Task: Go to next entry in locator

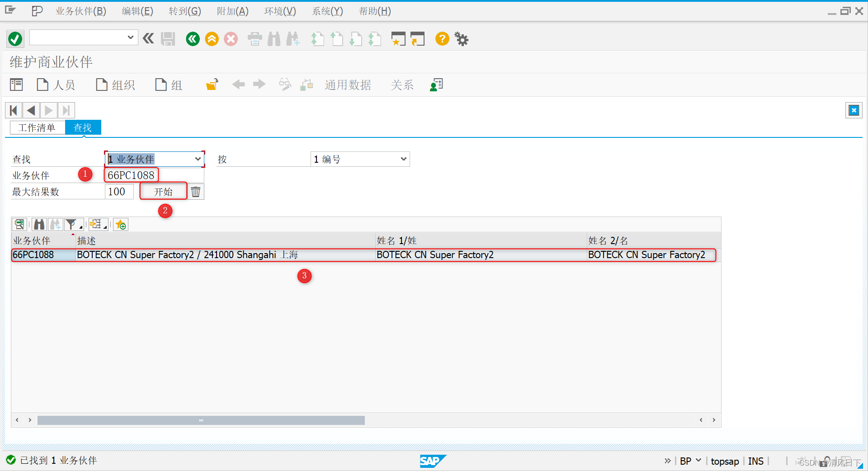Action: click(49, 110)
